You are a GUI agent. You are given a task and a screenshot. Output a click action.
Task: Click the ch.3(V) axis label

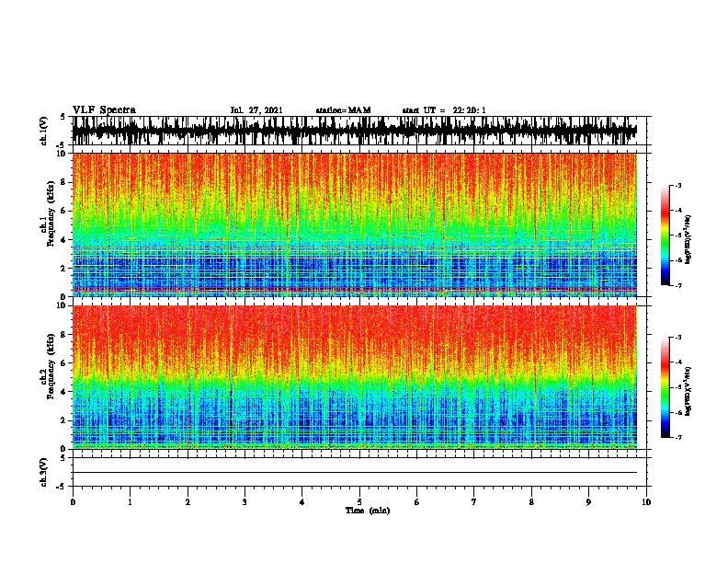[43, 472]
